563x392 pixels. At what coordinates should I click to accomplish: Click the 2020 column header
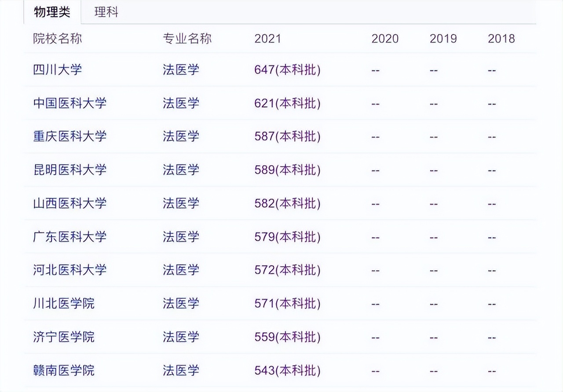pyautogui.click(x=384, y=39)
